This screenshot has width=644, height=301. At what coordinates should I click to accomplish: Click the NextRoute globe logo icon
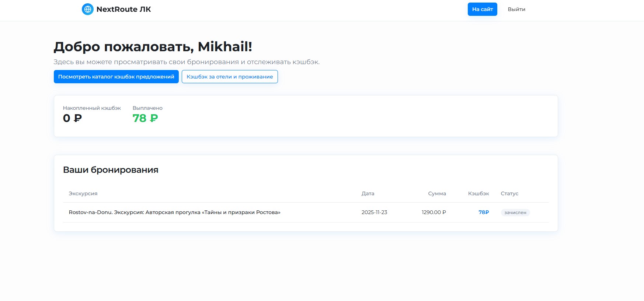(x=87, y=9)
